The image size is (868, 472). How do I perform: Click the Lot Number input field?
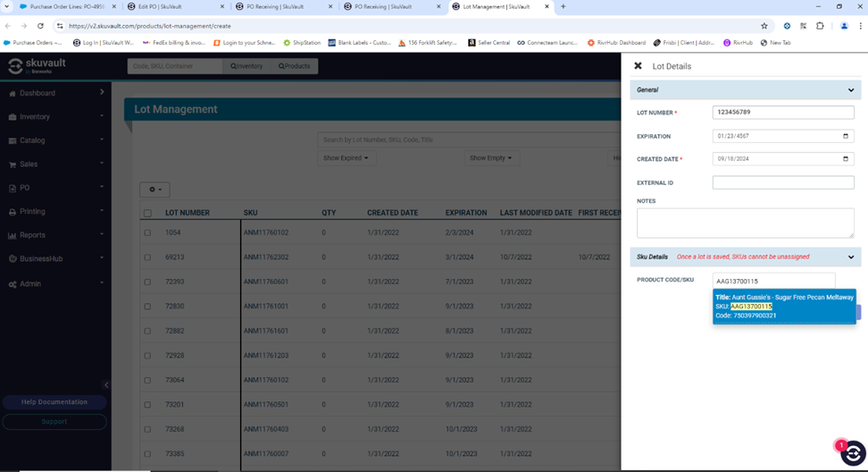click(783, 112)
